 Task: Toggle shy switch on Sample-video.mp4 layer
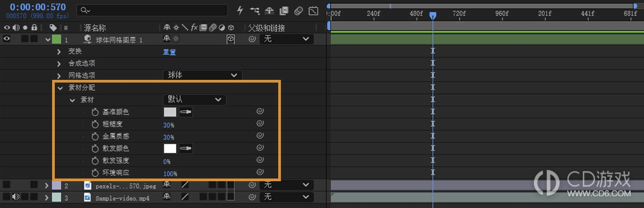[167, 197]
